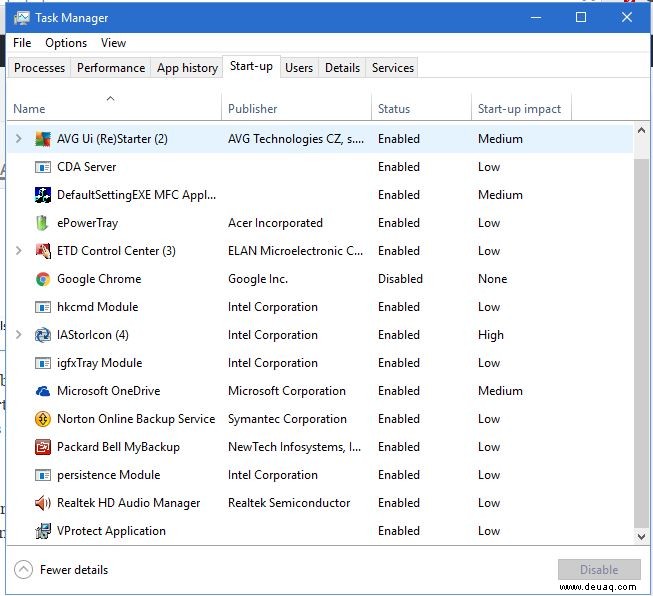Expand the IAStorIcon (4) group
Viewport: 653px width, 596px height.
click(18, 335)
